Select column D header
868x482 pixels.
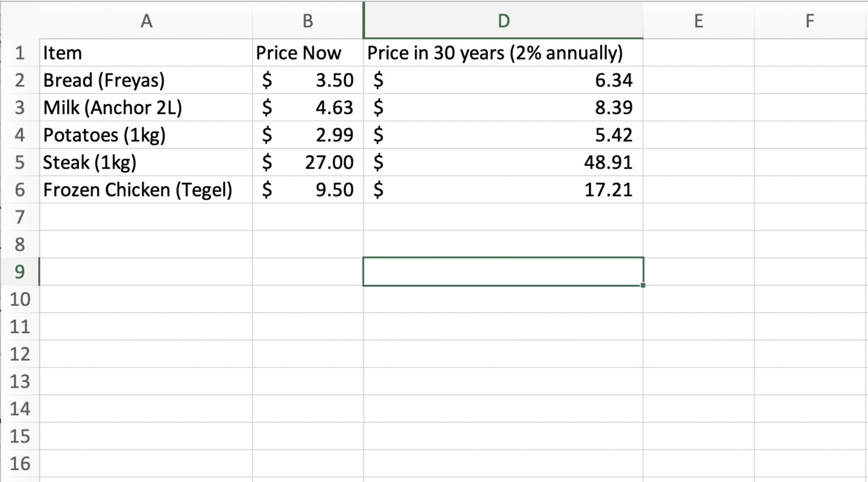pyautogui.click(x=503, y=20)
